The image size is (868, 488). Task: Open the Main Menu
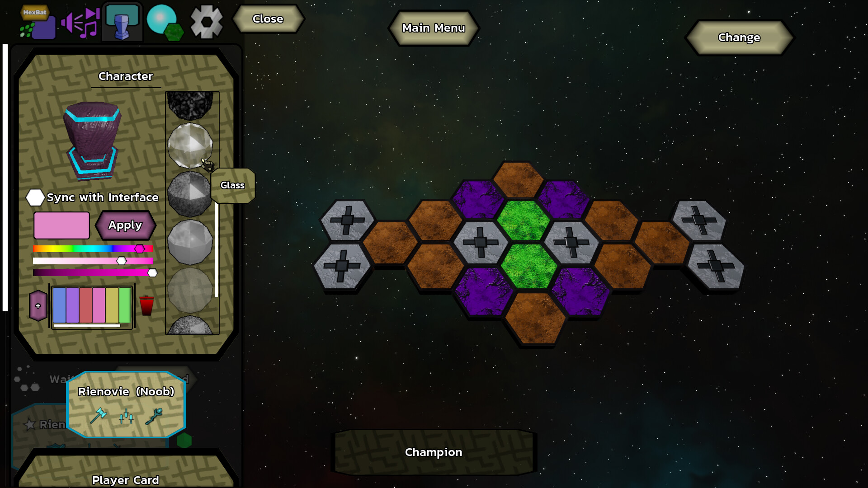(434, 27)
